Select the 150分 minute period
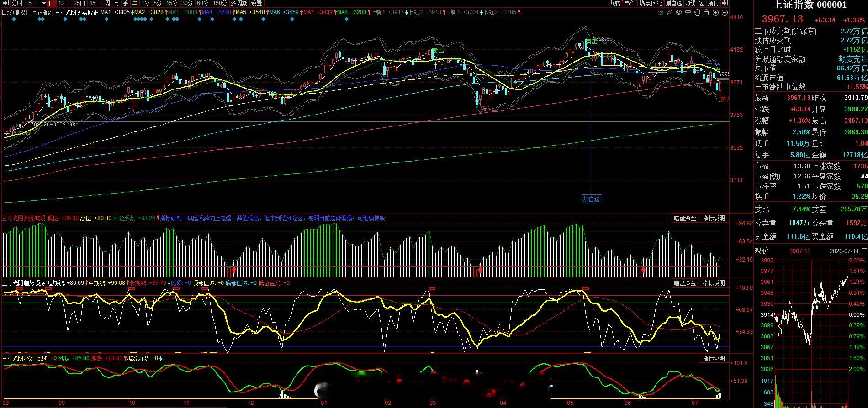This screenshot has height=408, width=868. click(x=220, y=3)
